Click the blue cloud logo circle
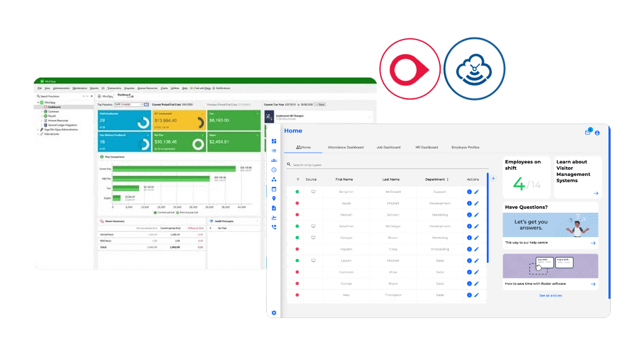Viewport: 644px width, 356px height. (x=475, y=69)
